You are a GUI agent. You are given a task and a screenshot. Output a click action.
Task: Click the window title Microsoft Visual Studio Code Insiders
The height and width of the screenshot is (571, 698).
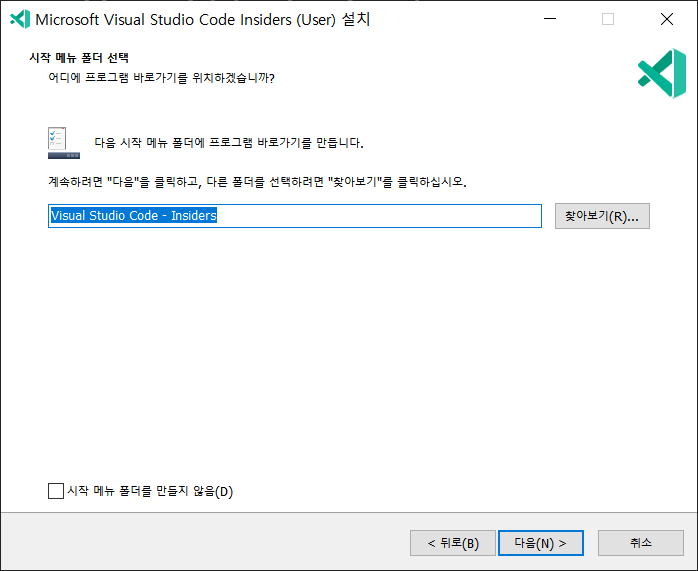coord(203,20)
